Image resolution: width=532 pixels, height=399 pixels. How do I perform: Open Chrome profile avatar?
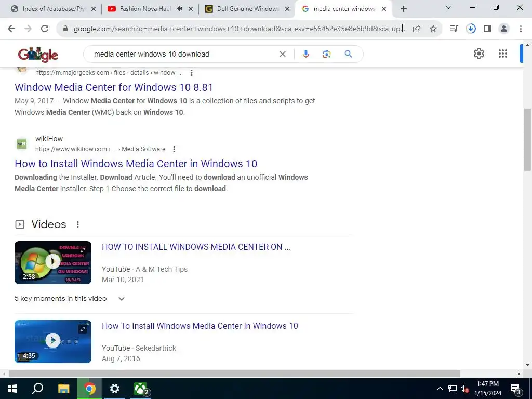point(504,29)
